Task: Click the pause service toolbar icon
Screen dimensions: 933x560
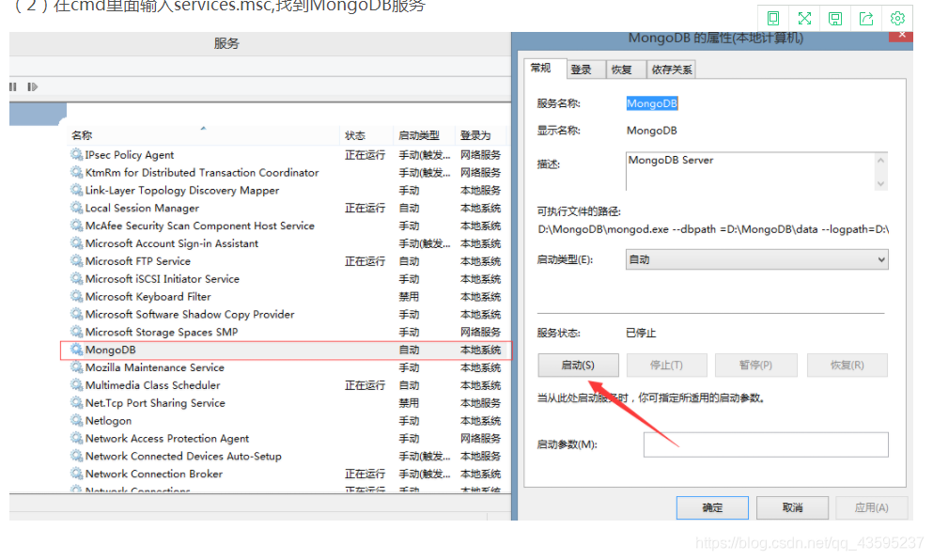Action: click(x=13, y=86)
